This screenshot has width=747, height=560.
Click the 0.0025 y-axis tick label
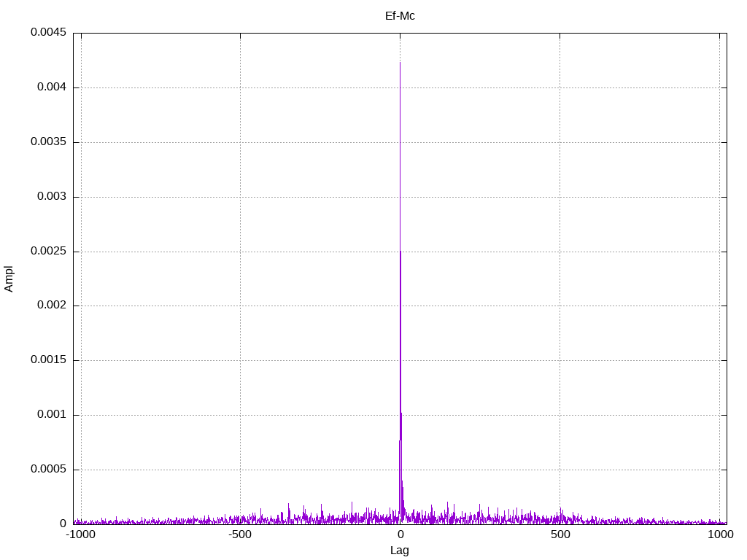point(49,251)
